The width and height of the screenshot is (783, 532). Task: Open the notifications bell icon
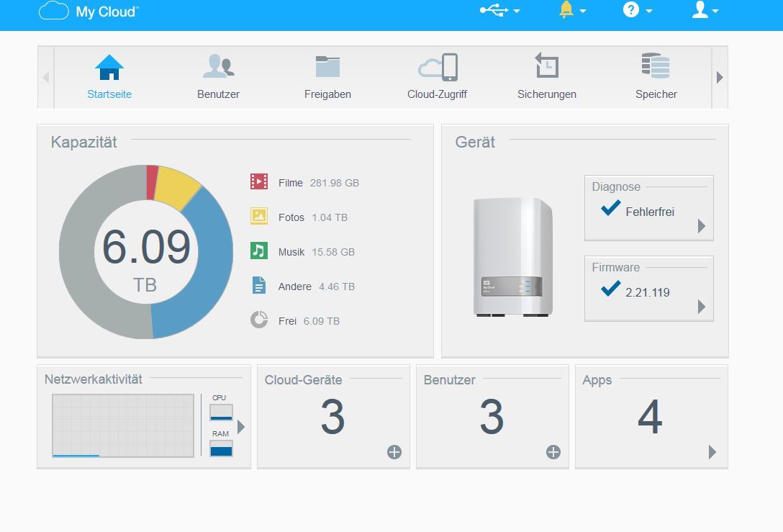566,9
